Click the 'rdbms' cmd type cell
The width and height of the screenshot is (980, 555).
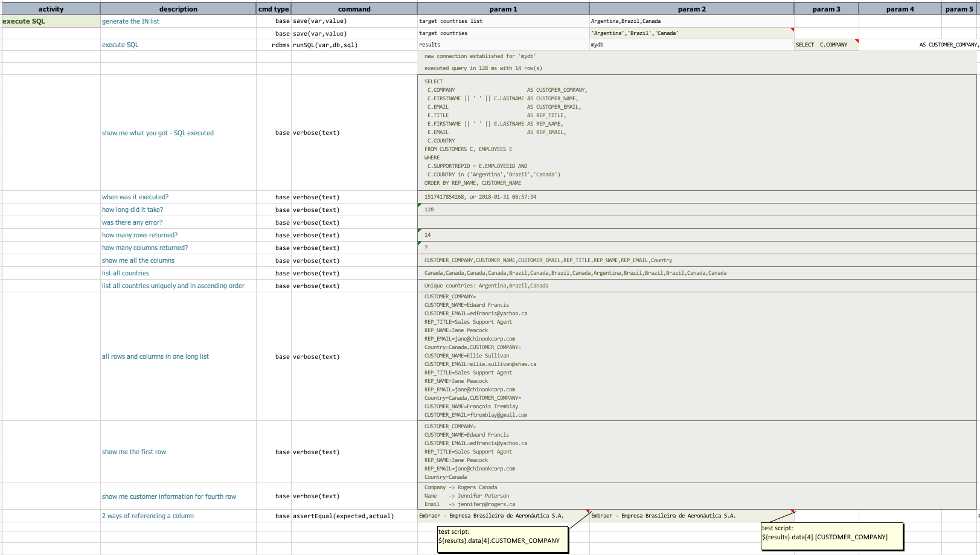point(274,45)
